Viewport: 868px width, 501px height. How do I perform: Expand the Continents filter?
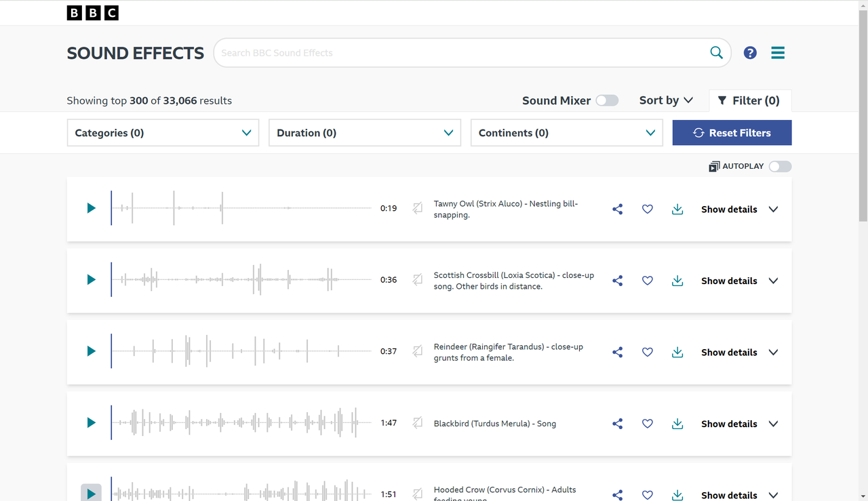[566, 132]
